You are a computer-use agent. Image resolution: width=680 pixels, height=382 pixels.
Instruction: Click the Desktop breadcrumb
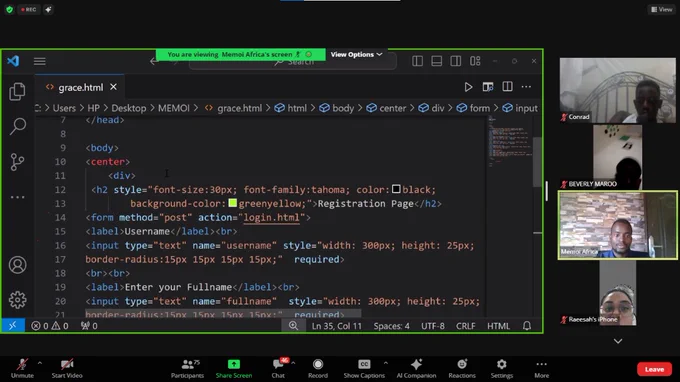129,108
